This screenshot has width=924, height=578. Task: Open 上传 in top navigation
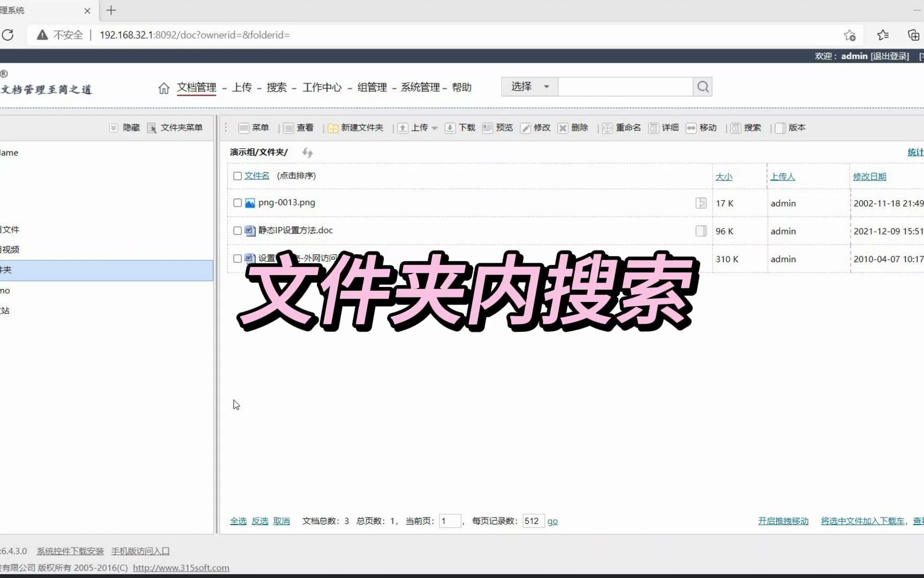242,87
